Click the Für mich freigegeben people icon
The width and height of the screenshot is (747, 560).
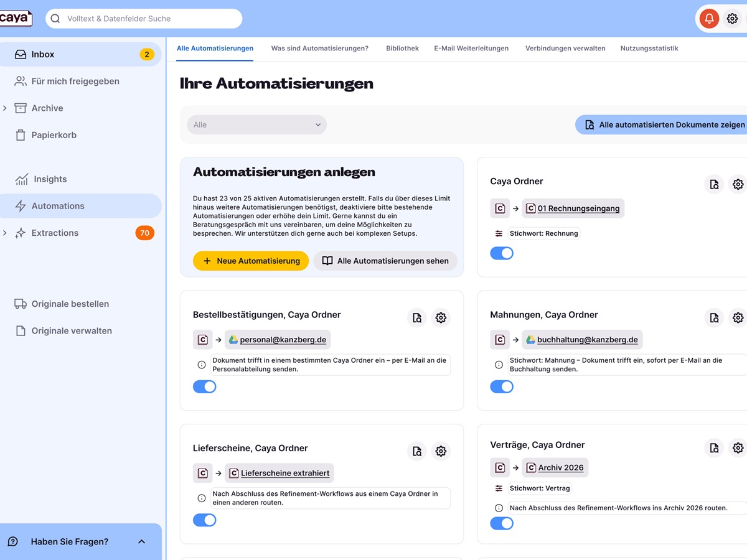click(21, 81)
